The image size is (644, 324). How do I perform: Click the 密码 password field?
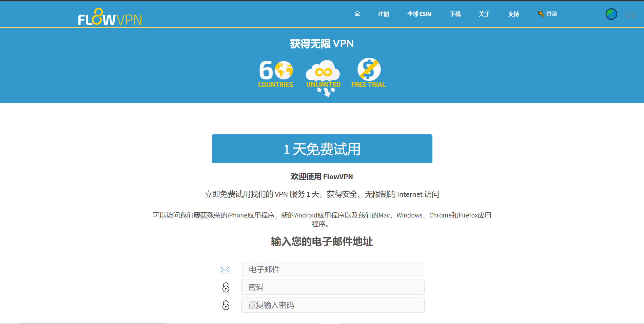tap(333, 287)
